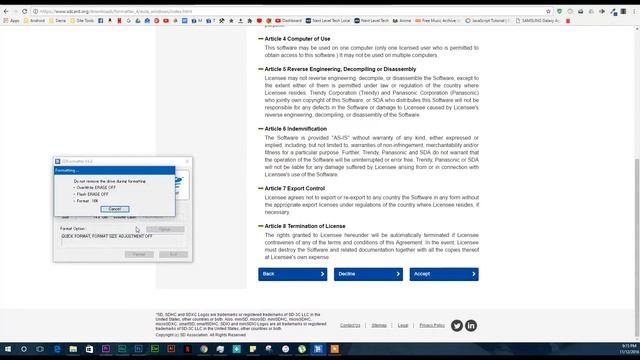Open the Sitemap footer link
The width and height of the screenshot is (640, 360).
(x=379, y=325)
